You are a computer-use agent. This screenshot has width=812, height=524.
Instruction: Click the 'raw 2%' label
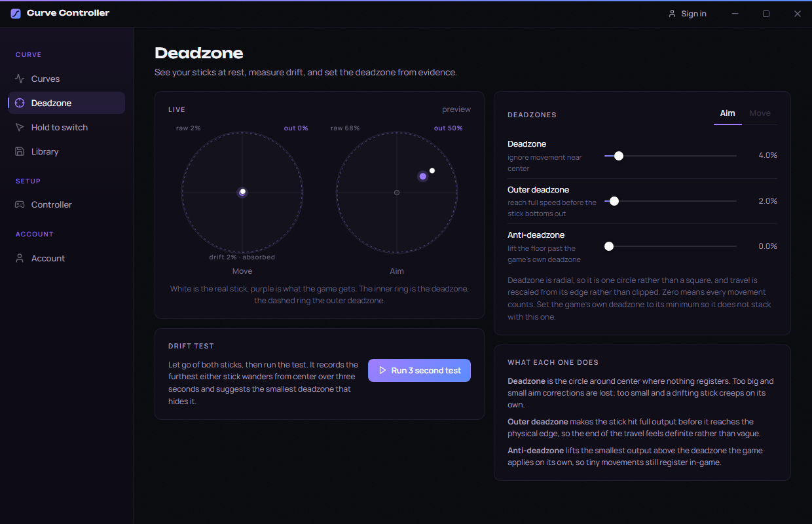[188, 128]
